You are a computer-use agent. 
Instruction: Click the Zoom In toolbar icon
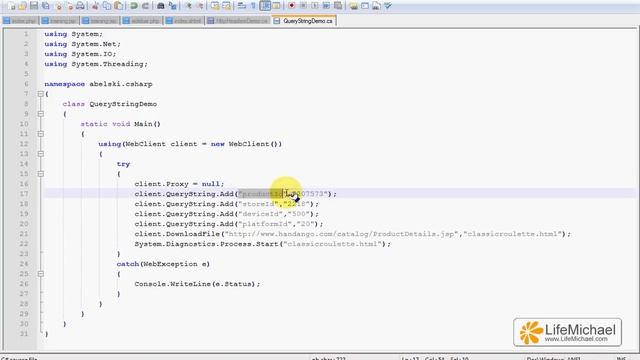coord(188,6)
